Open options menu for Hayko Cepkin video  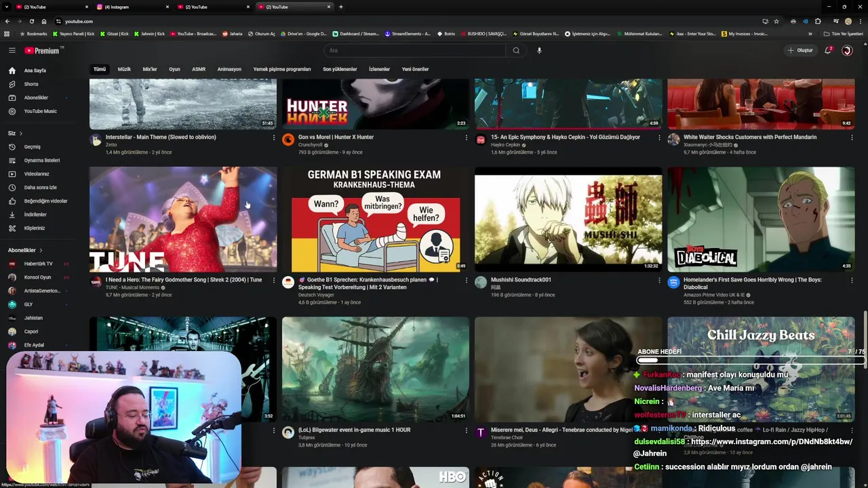point(659,138)
